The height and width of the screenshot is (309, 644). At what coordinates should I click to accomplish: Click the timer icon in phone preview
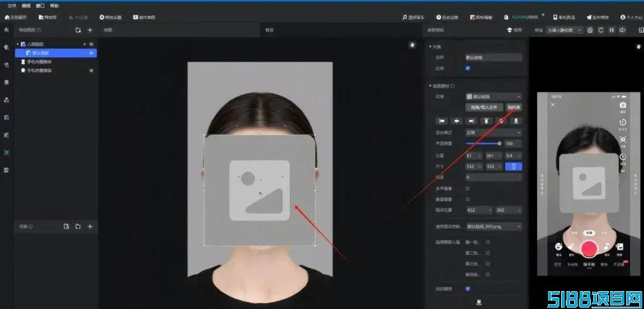(623, 122)
